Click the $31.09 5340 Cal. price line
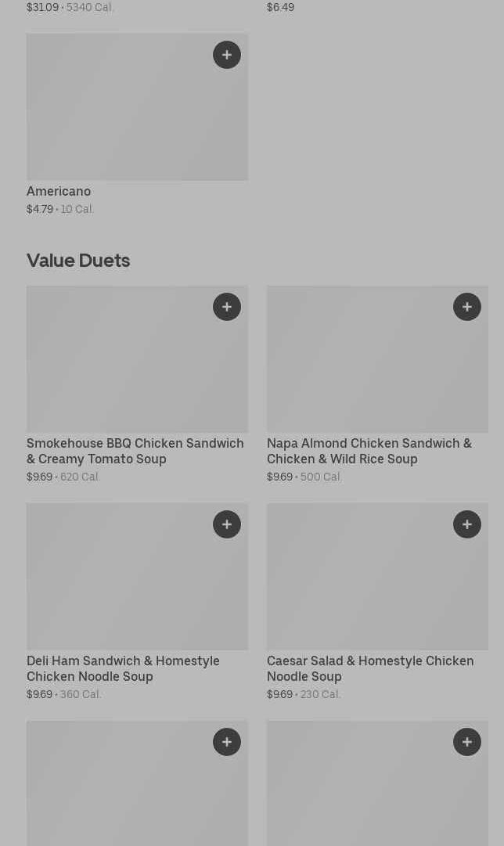The width and height of the screenshot is (504, 846). 70,7
